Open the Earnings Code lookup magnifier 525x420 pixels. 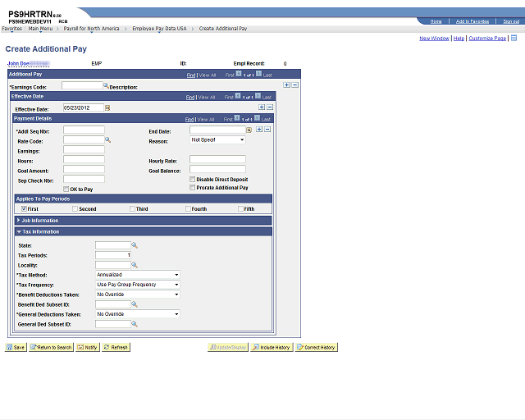[106, 86]
